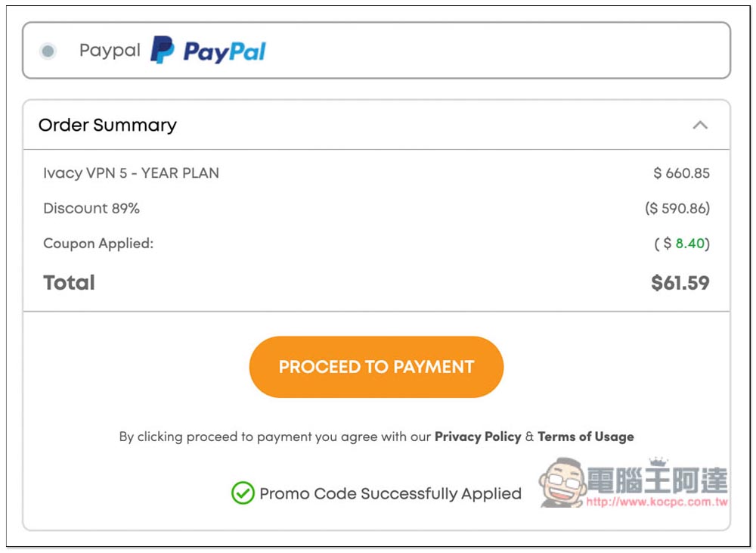Open the Privacy Policy link
756x553 pixels.
tap(478, 436)
